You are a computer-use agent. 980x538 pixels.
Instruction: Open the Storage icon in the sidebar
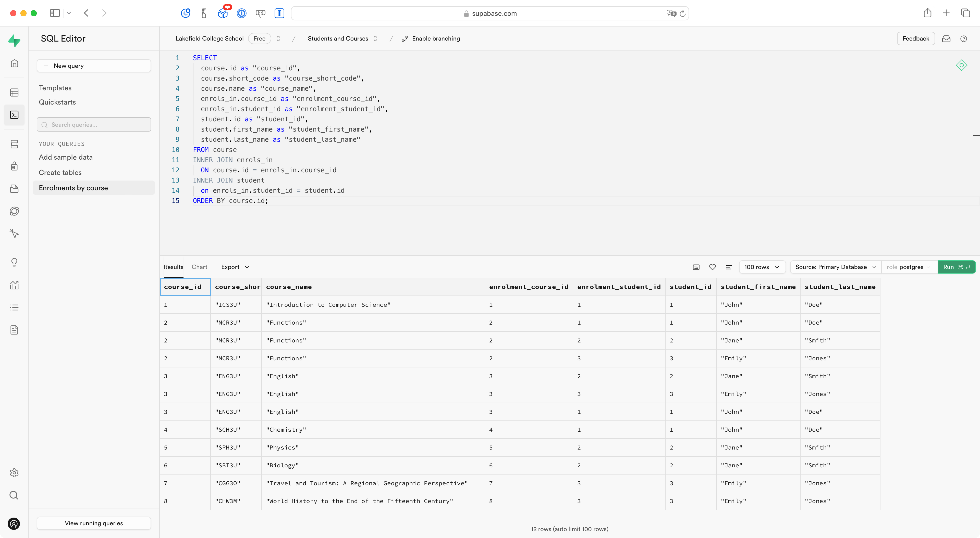pyautogui.click(x=14, y=189)
